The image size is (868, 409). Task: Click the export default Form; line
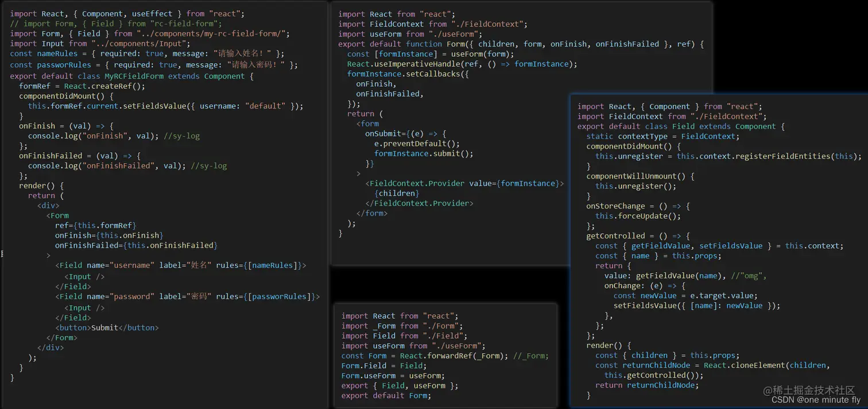[386, 395]
